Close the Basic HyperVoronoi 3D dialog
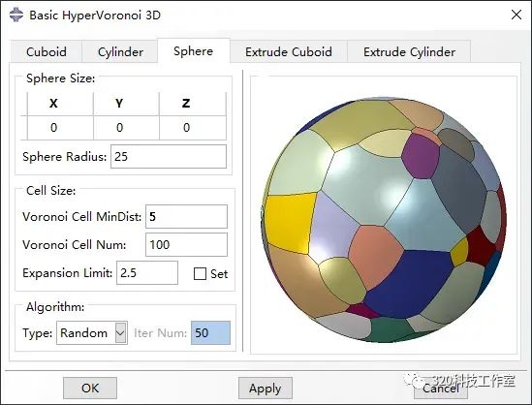Screen dimensions: 532x405 click(x=516, y=15)
